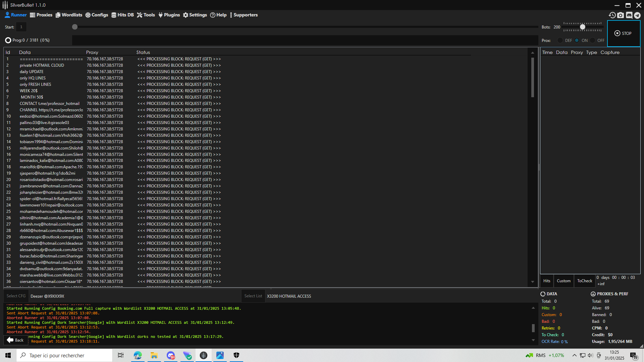Open the Select CFG chooser
The image size is (644, 362).
pos(16,296)
